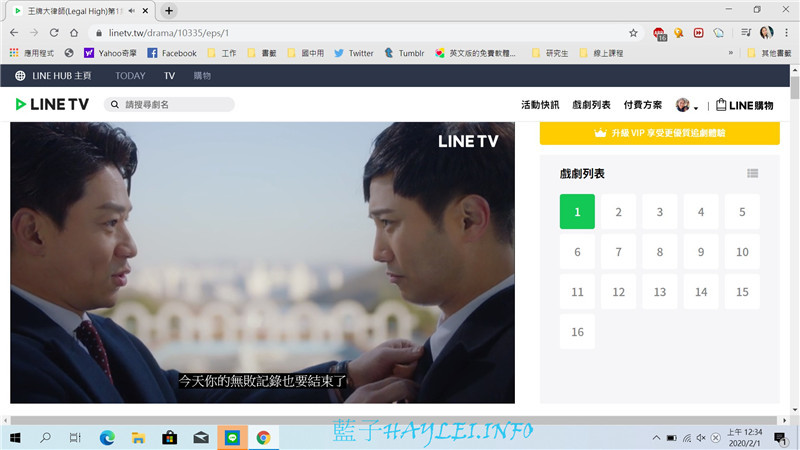Click the video player frame
Viewport: 800px width, 450px height.
click(x=262, y=262)
